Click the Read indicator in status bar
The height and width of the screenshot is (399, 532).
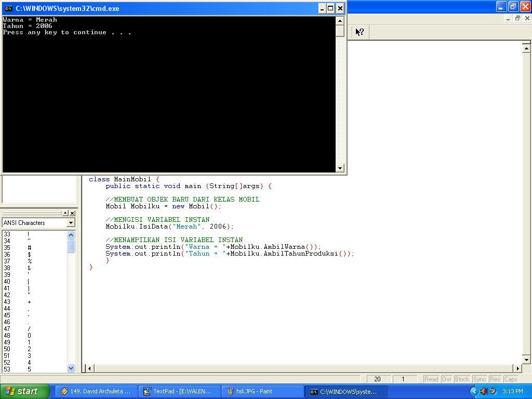coord(431,379)
